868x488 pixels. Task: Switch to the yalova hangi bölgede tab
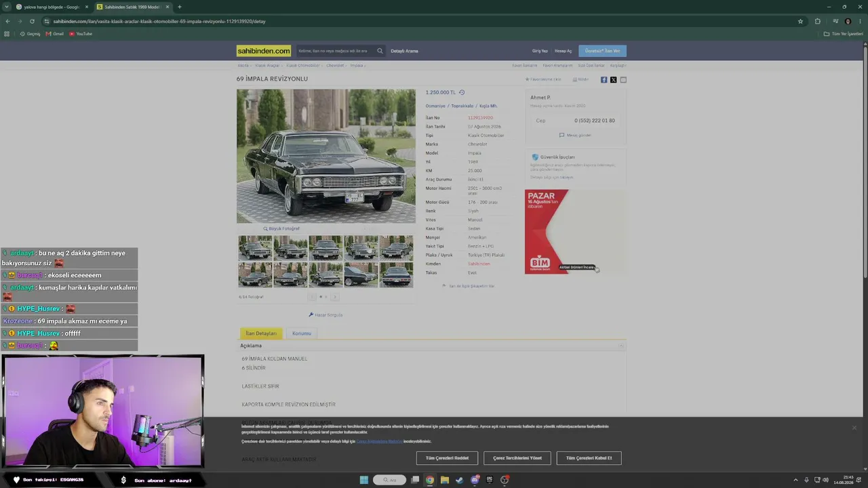(x=52, y=7)
